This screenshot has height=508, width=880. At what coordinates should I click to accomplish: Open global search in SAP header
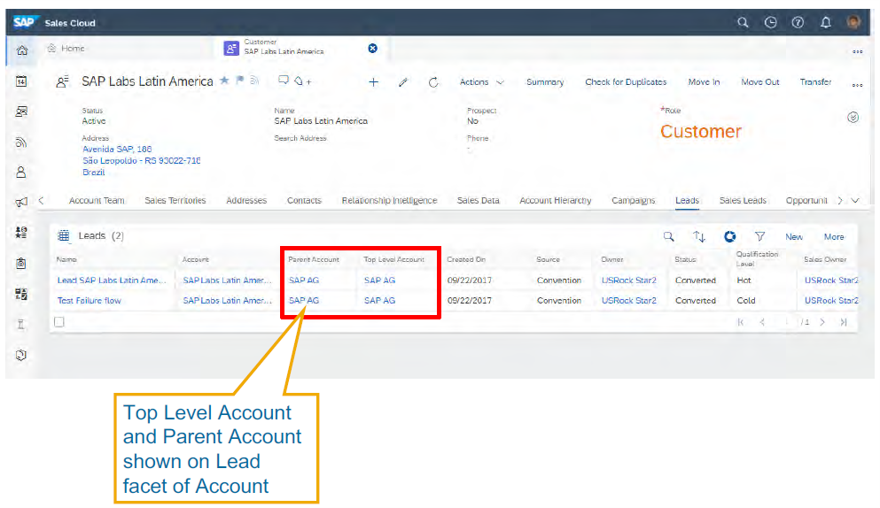click(x=742, y=22)
